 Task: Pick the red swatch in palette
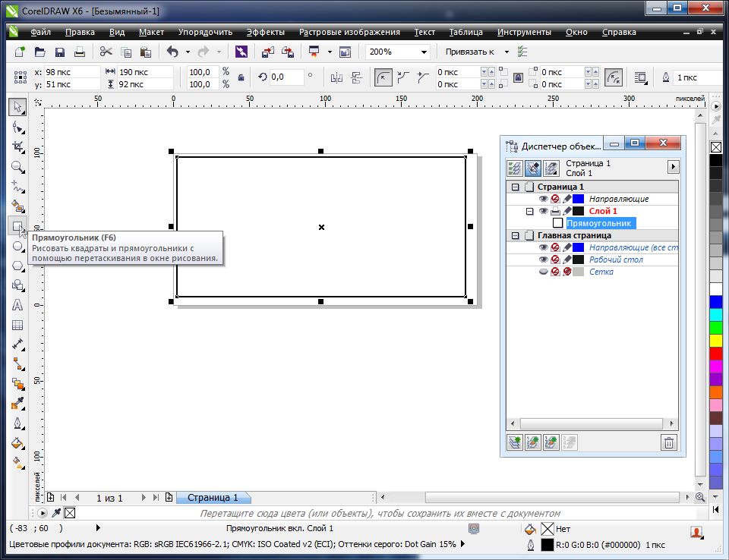(715, 353)
